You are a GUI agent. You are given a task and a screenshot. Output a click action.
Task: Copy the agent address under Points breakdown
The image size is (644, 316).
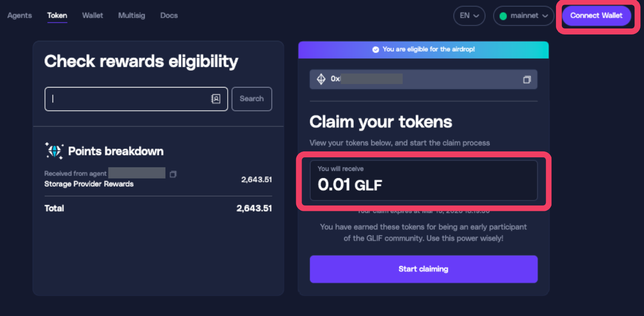point(173,174)
